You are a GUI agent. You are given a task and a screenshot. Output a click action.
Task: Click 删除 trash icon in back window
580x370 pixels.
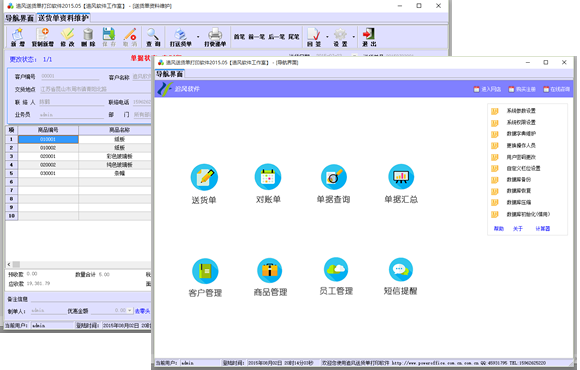88,37
